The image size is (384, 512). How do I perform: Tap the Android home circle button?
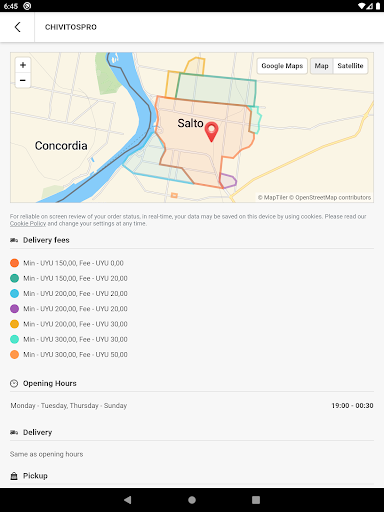point(192,500)
